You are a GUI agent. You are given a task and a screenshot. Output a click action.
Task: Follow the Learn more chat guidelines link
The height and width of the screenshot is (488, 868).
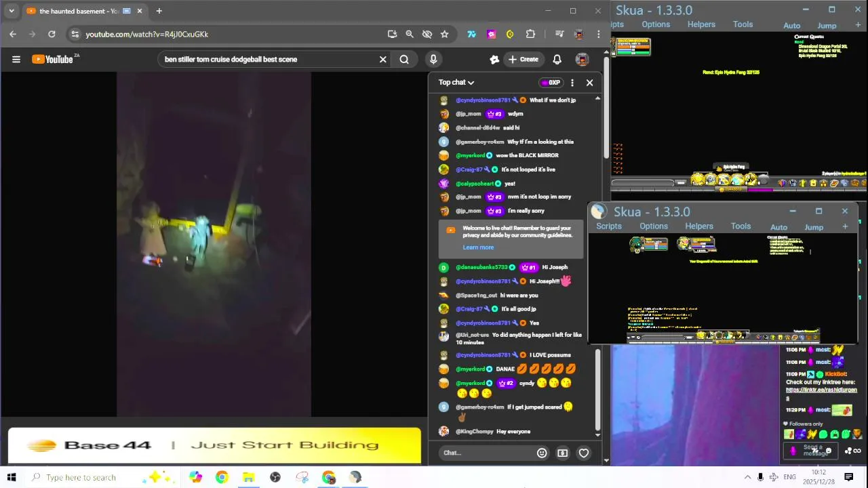tap(478, 247)
